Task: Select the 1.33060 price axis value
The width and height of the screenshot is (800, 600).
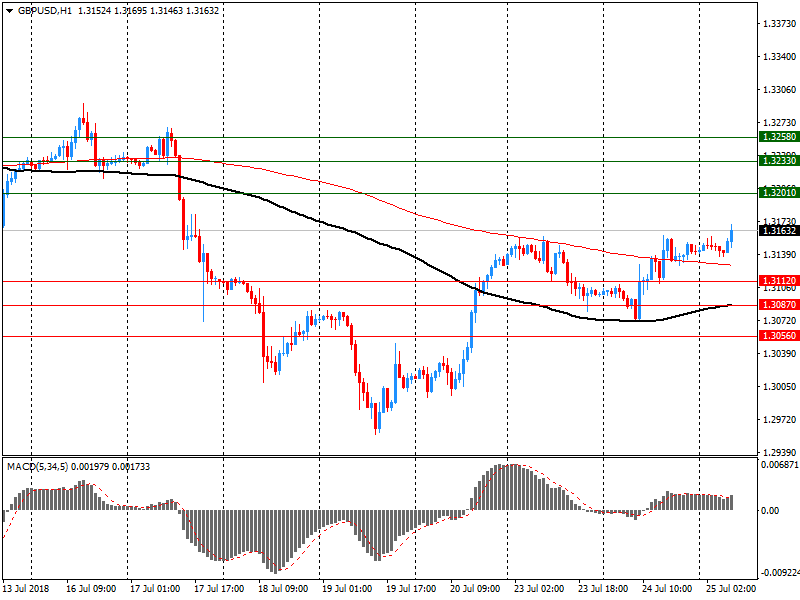Action: [779, 90]
